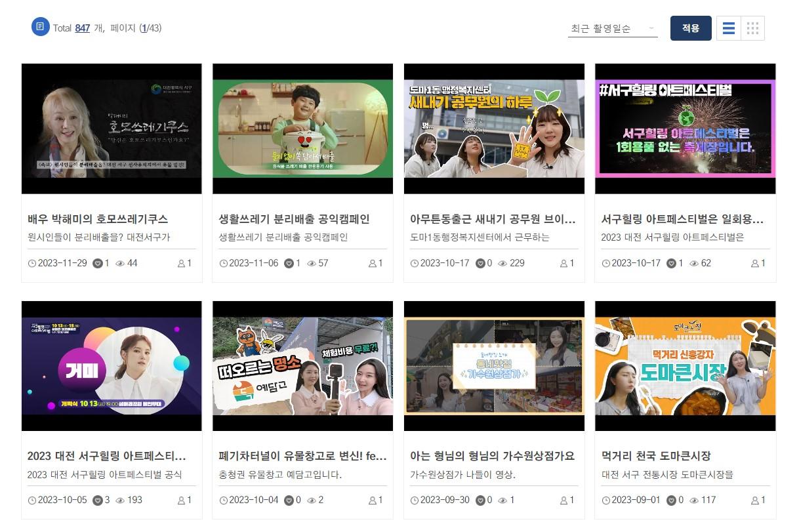Click the document icon beside Total

click(x=41, y=27)
